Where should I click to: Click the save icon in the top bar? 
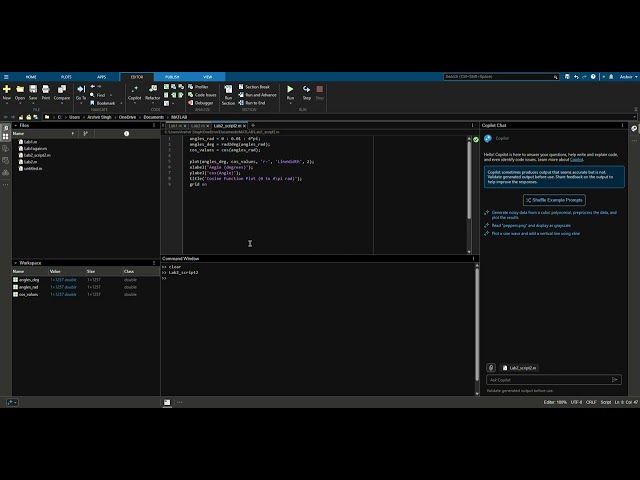coord(567,77)
